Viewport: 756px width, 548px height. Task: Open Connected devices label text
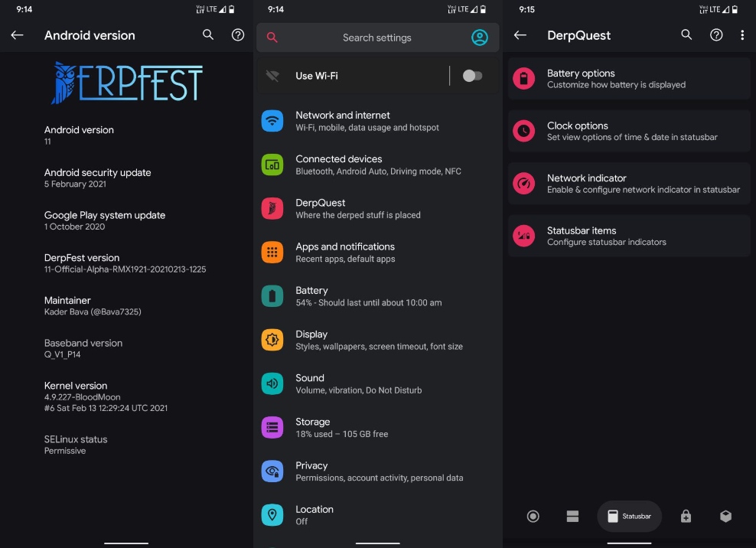[x=338, y=158]
